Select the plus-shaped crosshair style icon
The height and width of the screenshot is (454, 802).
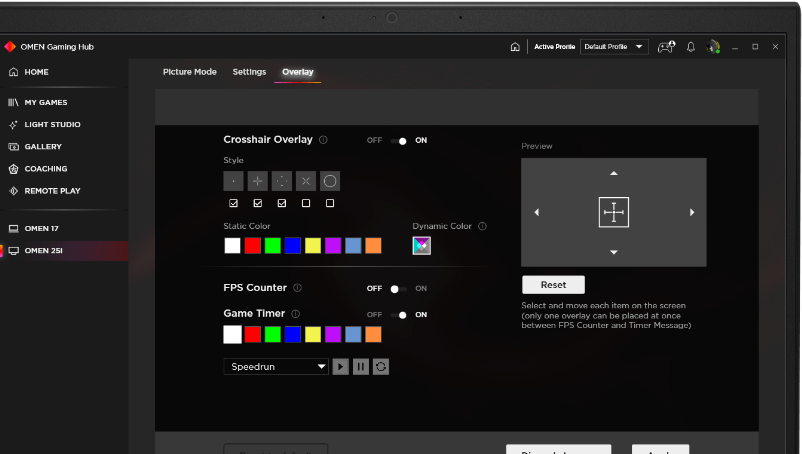(257, 181)
